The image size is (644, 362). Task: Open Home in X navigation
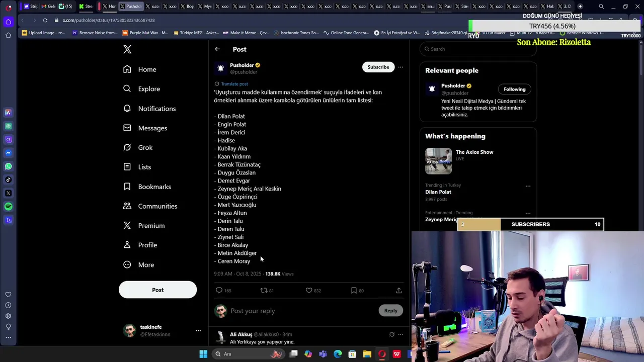point(140,69)
